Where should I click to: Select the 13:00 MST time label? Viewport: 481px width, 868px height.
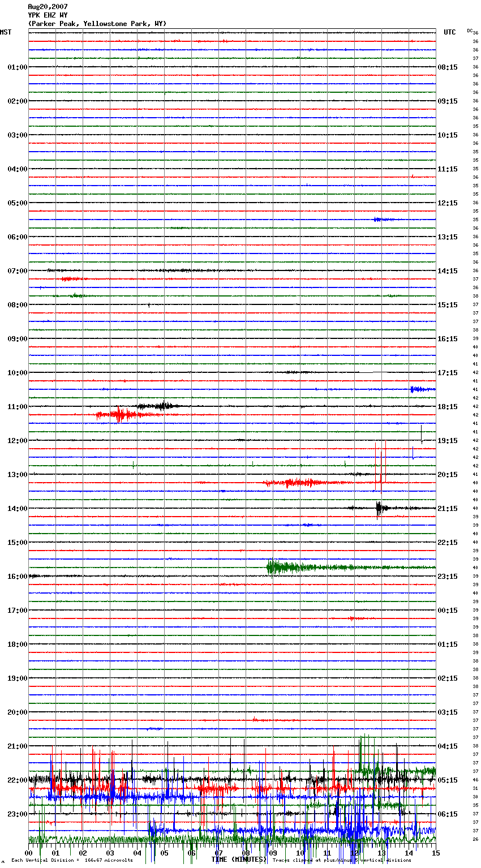coord(18,475)
